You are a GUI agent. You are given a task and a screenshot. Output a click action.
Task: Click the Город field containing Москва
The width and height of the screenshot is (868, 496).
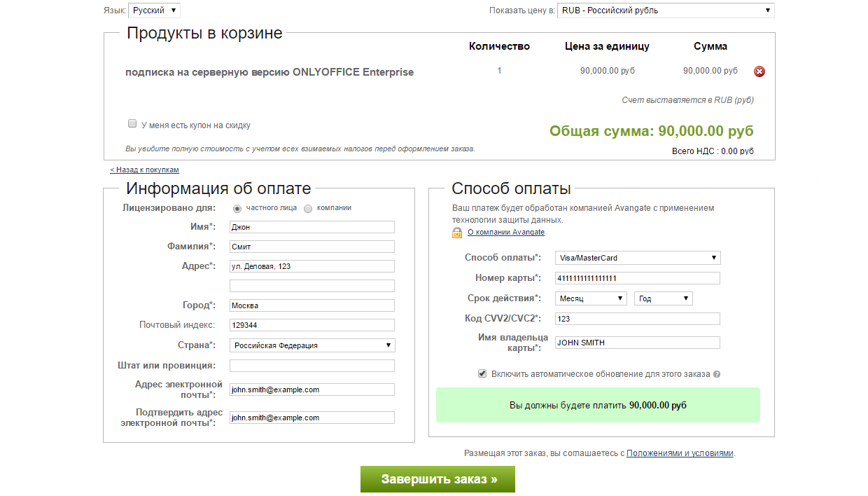coord(312,305)
